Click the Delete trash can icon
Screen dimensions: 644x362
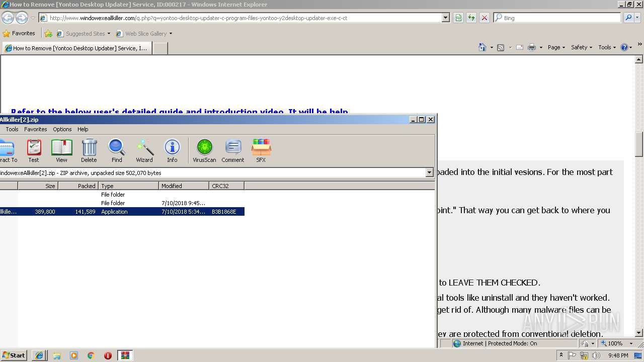coord(89,151)
